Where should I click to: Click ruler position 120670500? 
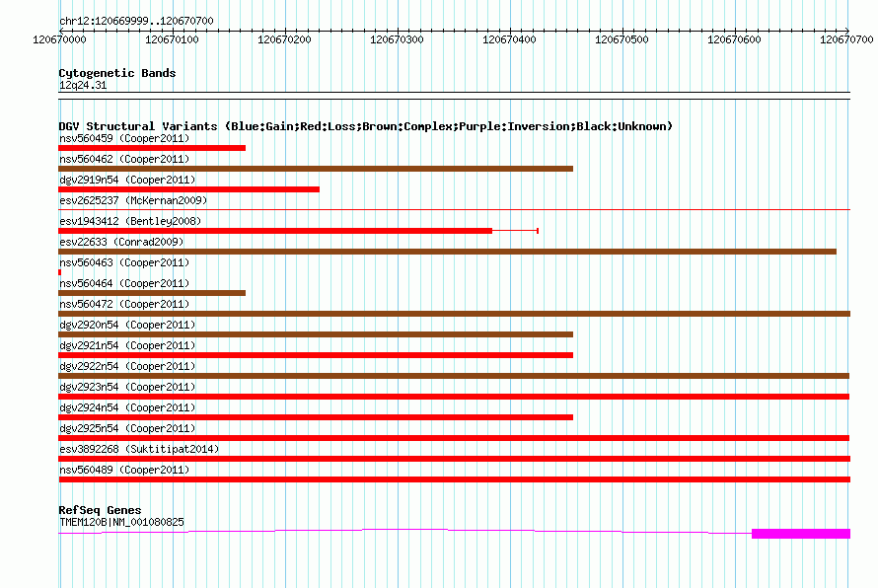pos(622,39)
